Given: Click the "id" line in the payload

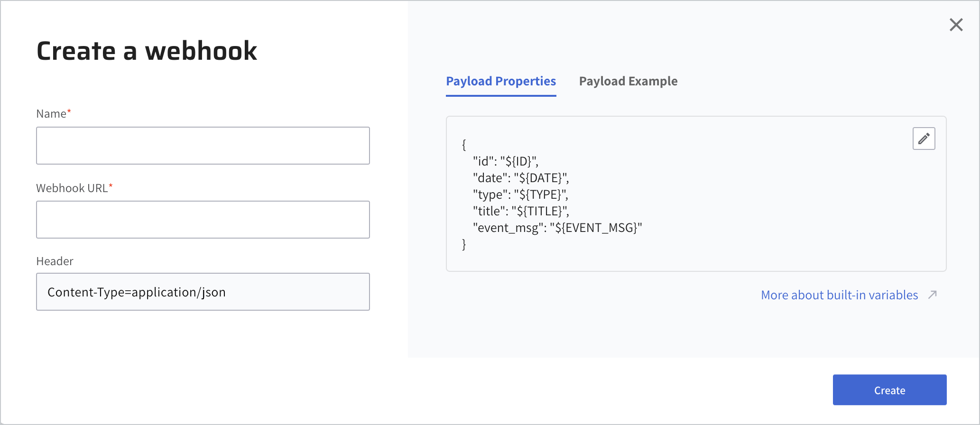Looking at the screenshot, I should click(x=505, y=161).
